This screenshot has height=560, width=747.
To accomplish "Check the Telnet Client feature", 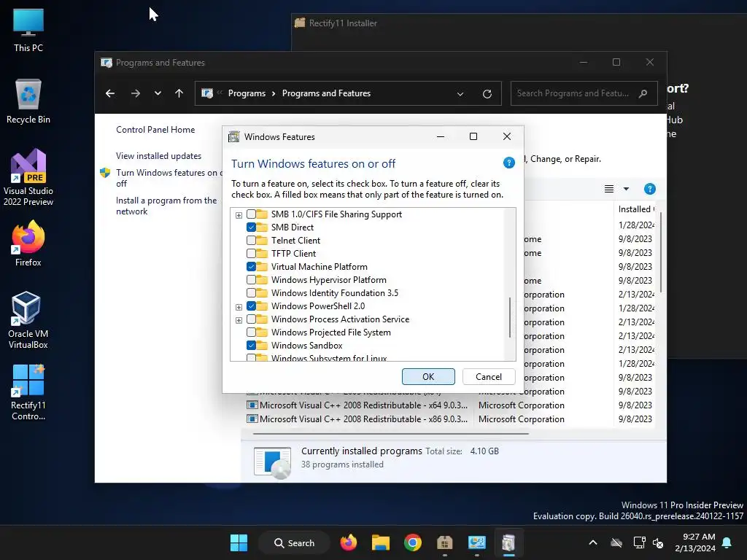I will (251, 241).
